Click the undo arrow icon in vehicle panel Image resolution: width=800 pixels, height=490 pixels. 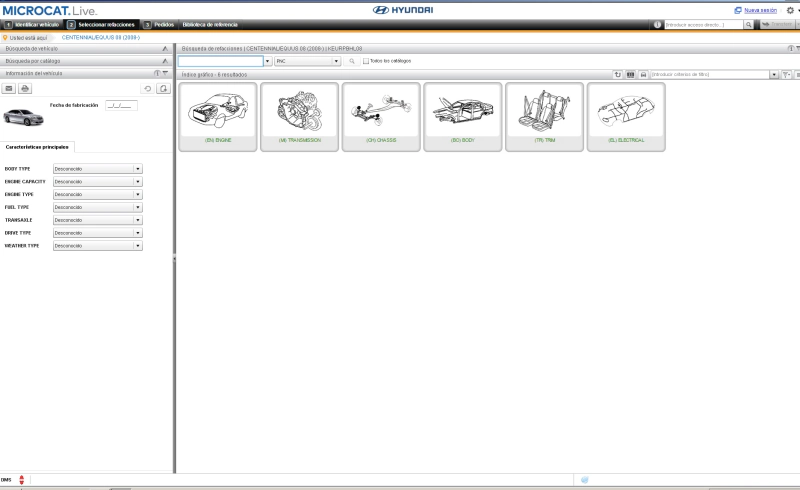click(148, 88)
